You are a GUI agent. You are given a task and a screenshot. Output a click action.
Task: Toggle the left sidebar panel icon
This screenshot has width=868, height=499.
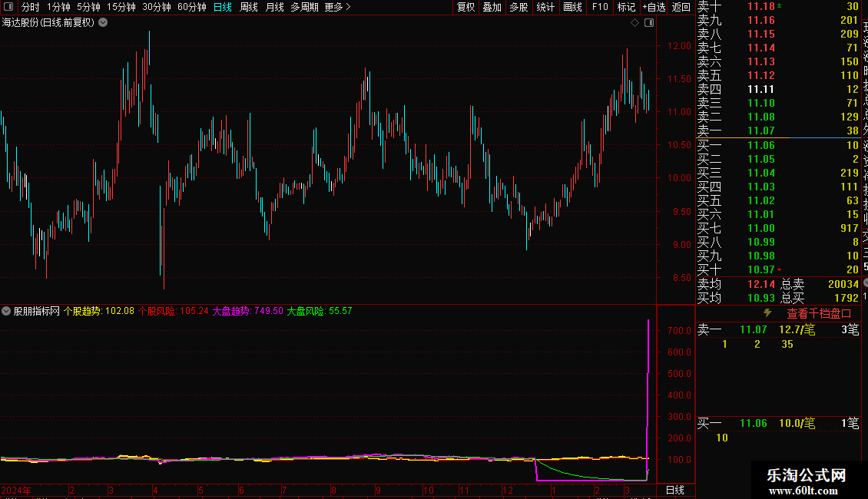click(7, 8)
